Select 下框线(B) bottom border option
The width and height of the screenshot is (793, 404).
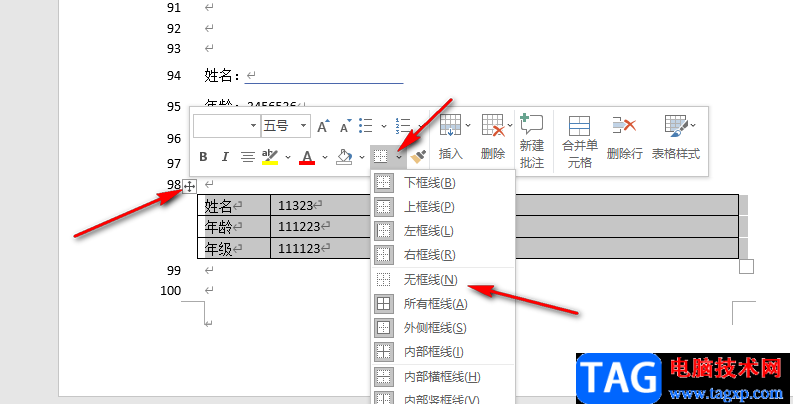tap(444, 183)
